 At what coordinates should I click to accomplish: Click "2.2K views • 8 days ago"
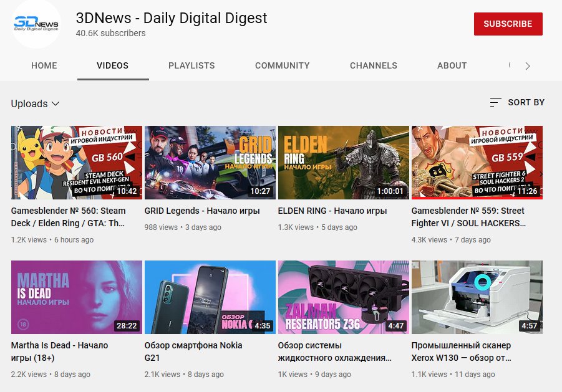tap(51, 375)
